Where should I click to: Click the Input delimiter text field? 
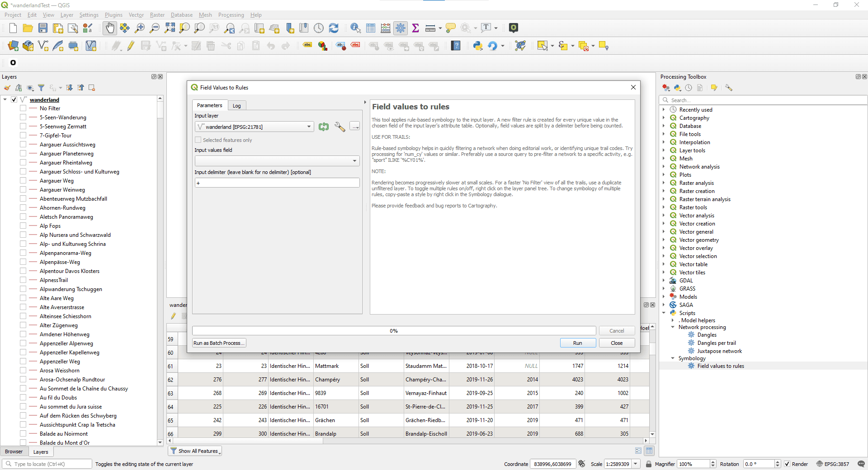click(277, 183)
